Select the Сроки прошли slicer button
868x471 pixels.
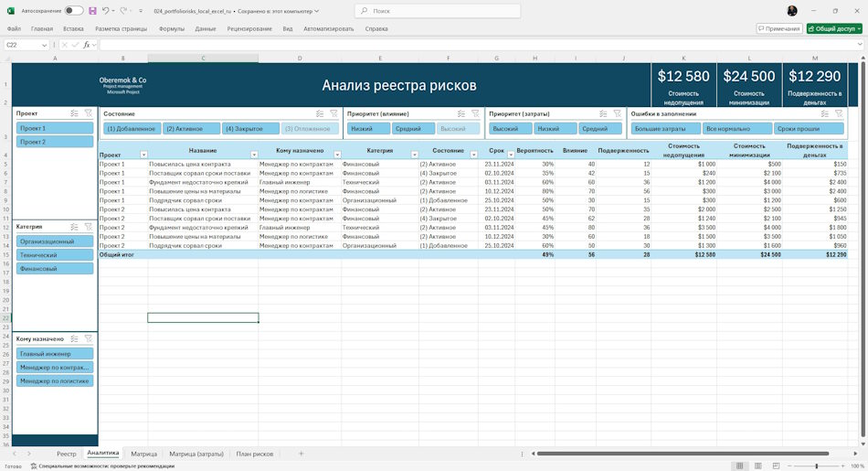809,129
